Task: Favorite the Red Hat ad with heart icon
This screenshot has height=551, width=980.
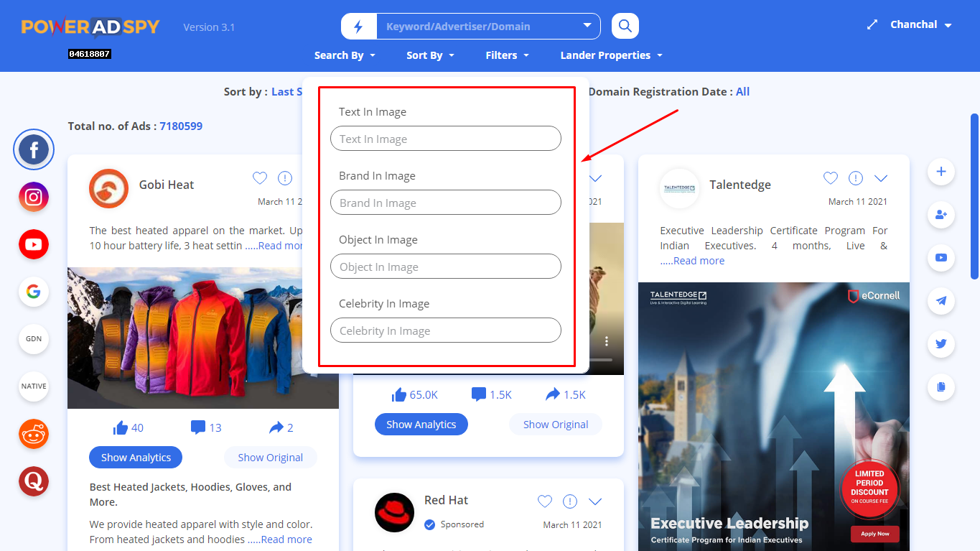Action: click(545, 501)
